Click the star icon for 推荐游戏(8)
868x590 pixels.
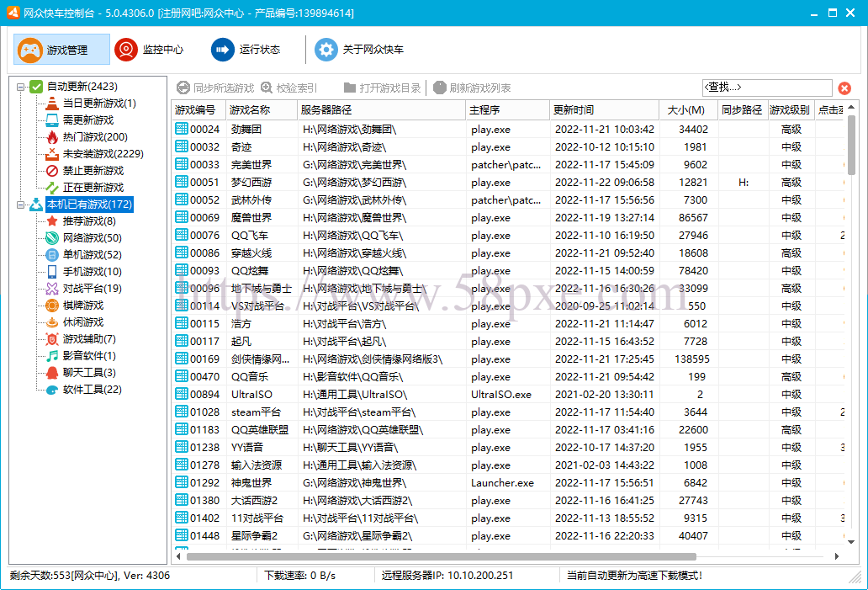(x=52, y=221)
